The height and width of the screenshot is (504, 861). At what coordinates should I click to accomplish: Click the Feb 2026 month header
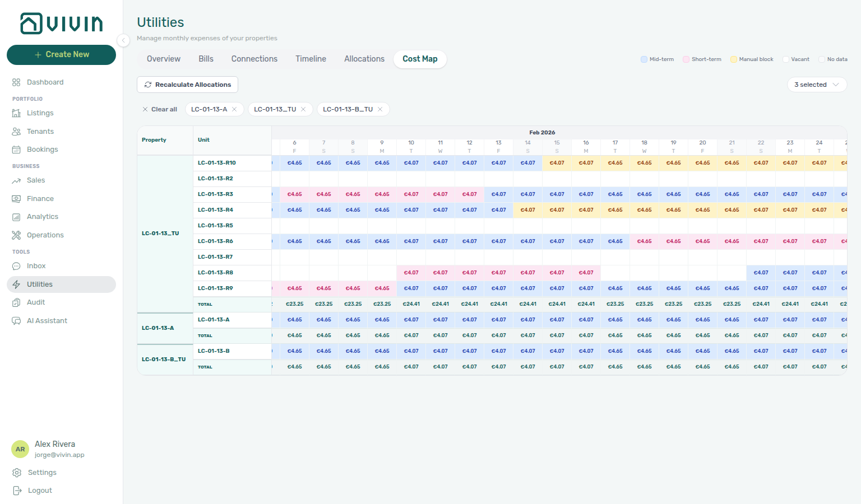click(x=542, y=133)
